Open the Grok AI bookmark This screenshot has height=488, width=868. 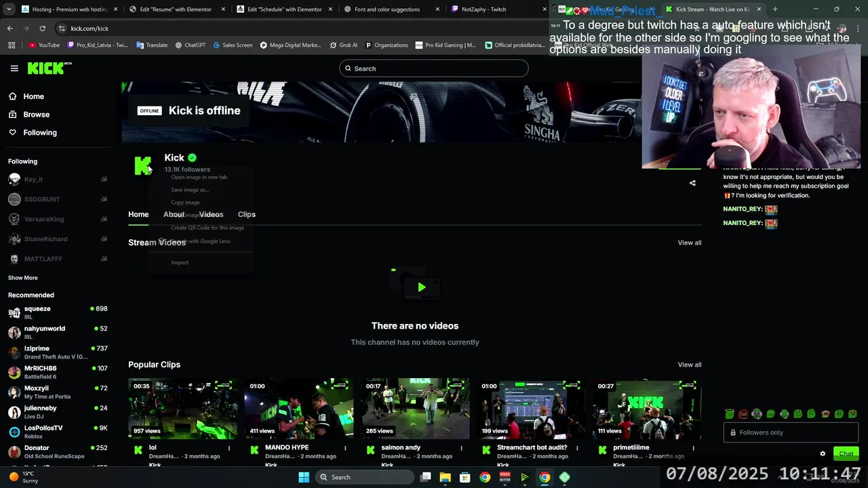[x=343, y=45]
